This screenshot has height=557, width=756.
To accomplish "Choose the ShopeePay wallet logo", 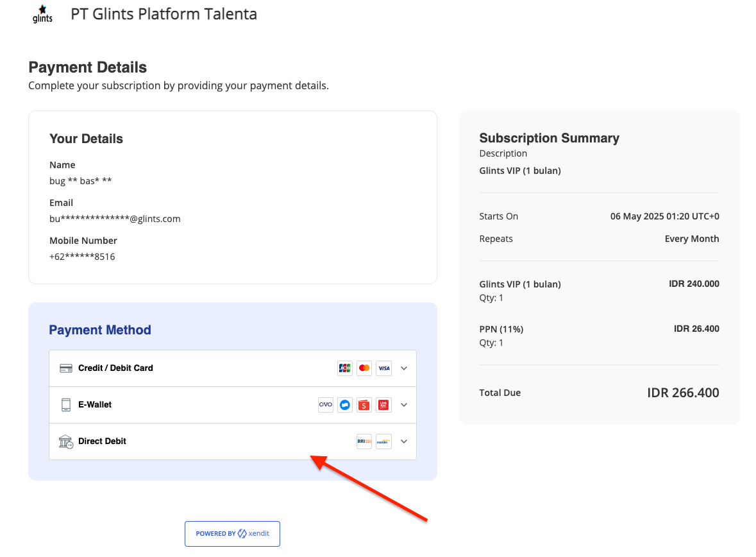I will tap(364, 405).
